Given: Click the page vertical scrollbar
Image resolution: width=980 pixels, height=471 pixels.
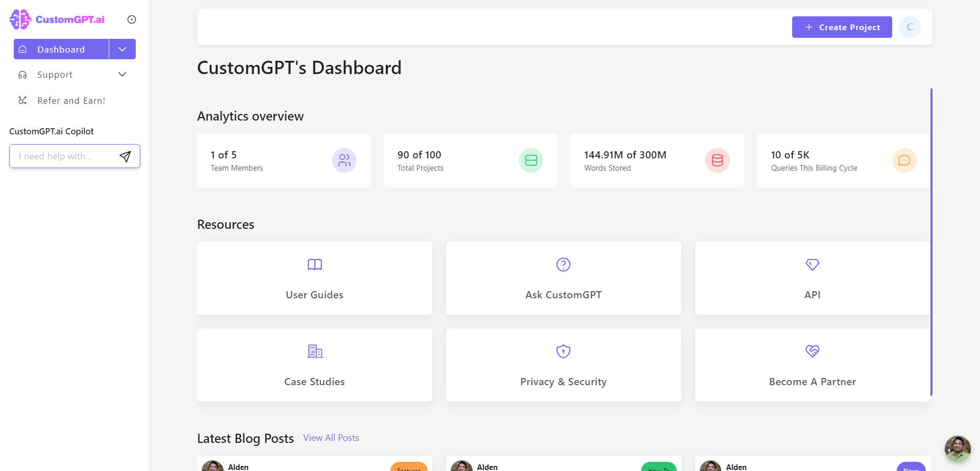Looking at the screenshot, I should pyautogui.click(x=932, y=242).
